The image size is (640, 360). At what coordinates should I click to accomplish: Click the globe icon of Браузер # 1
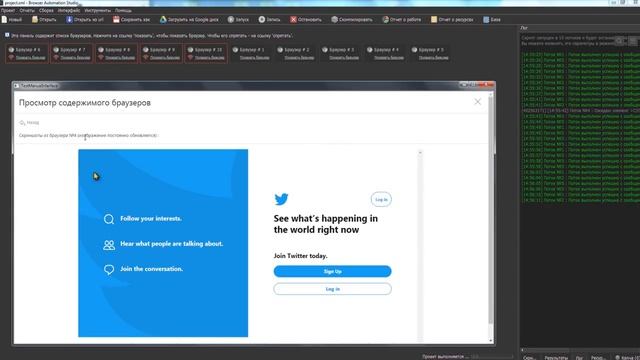pyautogui.click(x=236, y=50)
